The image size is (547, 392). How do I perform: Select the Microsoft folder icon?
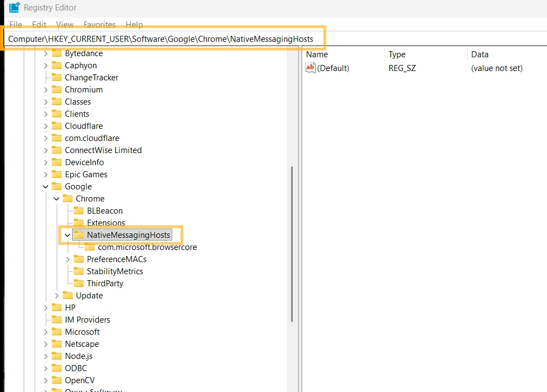click(57, 331)
